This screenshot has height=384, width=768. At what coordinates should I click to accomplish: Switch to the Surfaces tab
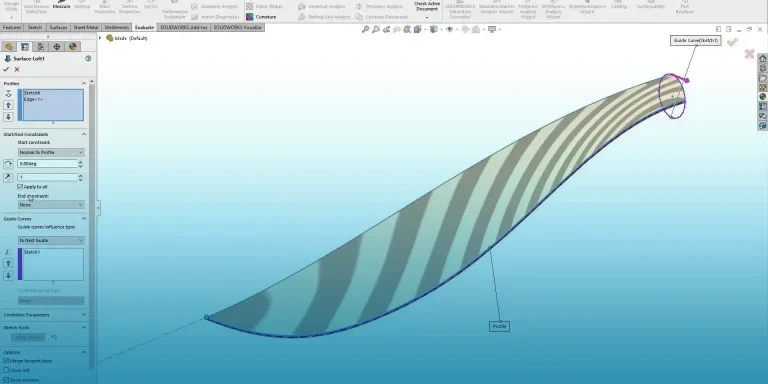[58, 27]
